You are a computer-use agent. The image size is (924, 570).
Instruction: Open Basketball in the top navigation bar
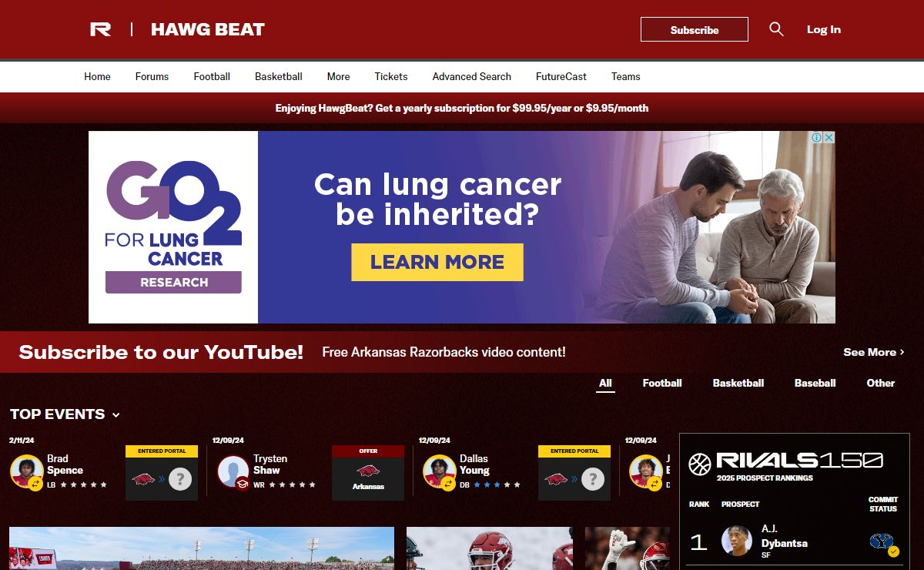coord(279,76)
